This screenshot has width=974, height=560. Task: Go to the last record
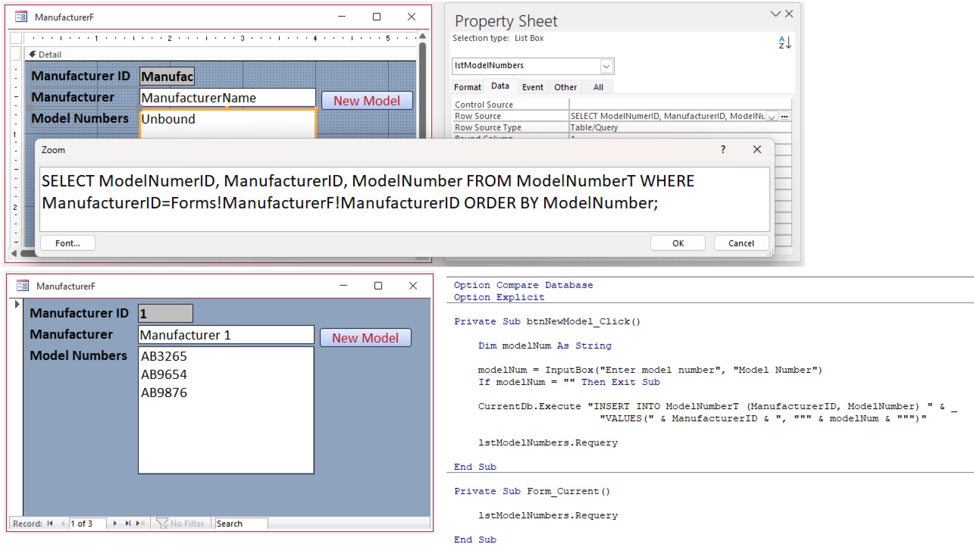click(x=128, y=523)
